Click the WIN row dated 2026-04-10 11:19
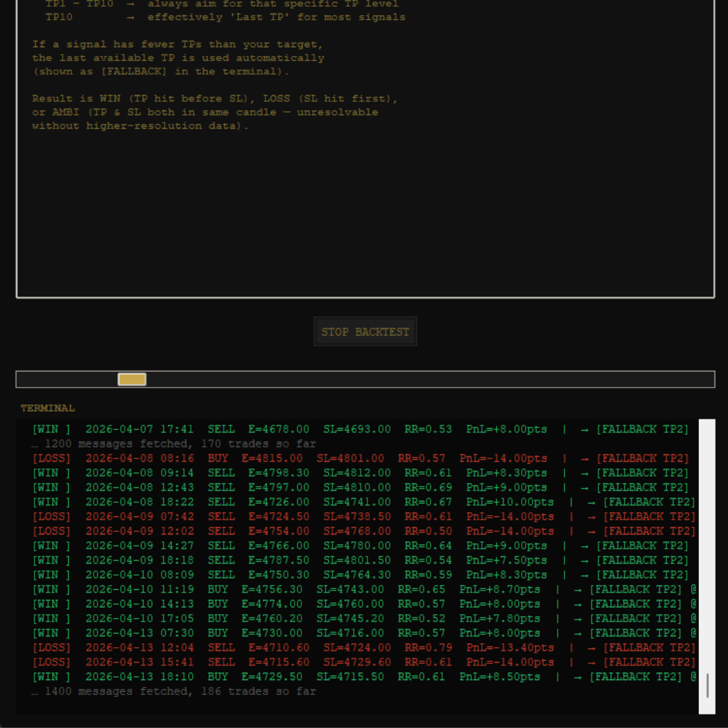This screenshot has width=728, height=728. pyautogui.click(x=364, y=589)
